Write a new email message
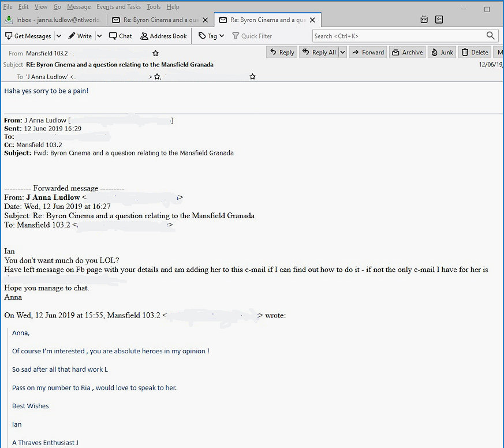Image resolution: width=504 pixels, height=448 pixels. pyautogui.click(x=80, y=36)
